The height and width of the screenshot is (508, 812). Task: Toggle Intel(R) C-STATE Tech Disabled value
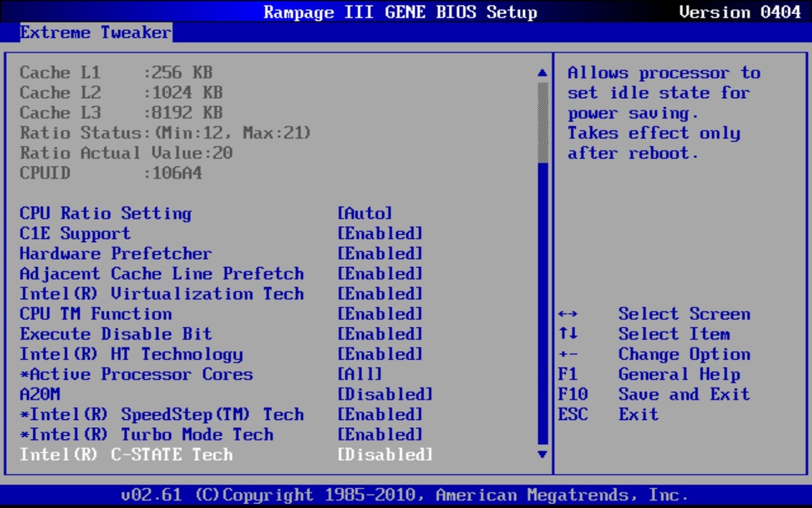[384, 454]
